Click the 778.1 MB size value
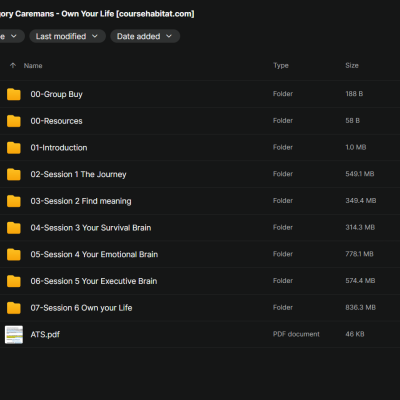The height and width of the screenshot is (400, 400). [x=359, y=254]
